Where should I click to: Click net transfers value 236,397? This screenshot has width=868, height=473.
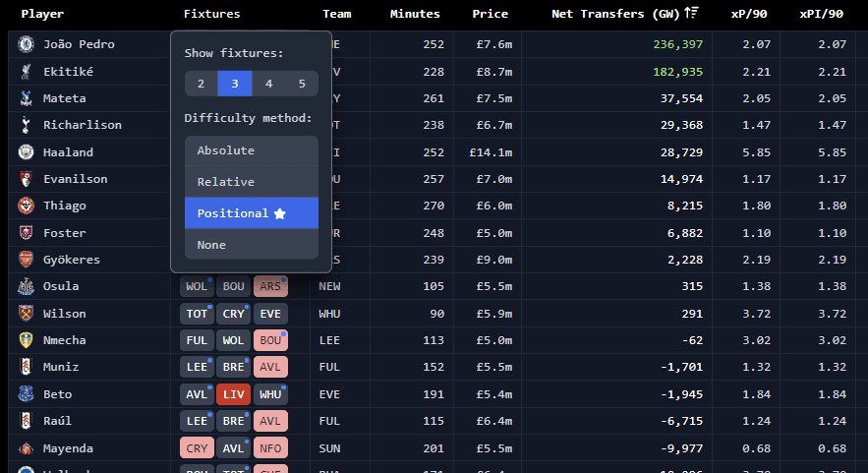pyautogui.click(x=677, y=44)
